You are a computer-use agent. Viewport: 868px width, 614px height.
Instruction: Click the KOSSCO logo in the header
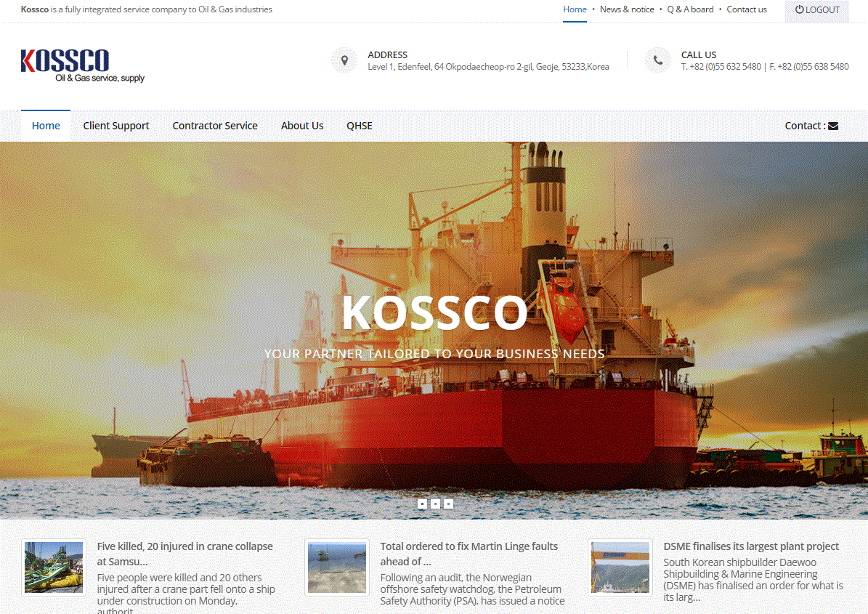coord(82,65)
